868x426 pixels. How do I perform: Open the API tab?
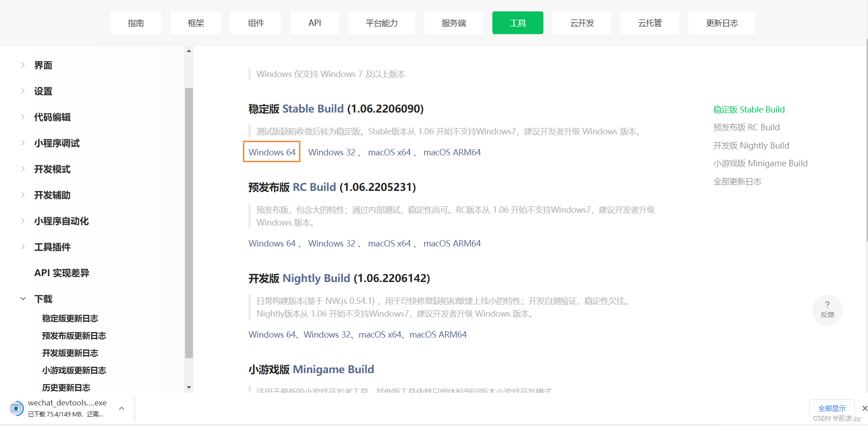(315, 23)
